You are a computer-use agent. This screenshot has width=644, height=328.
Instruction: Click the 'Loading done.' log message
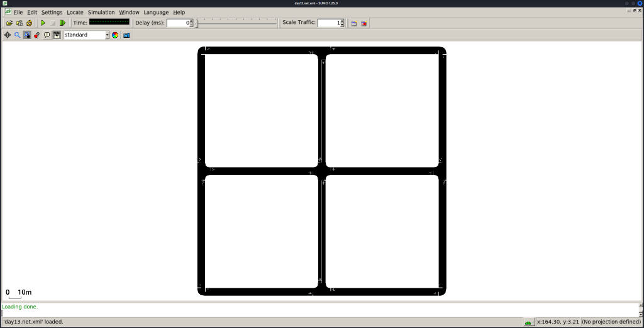tap(19, 307)
